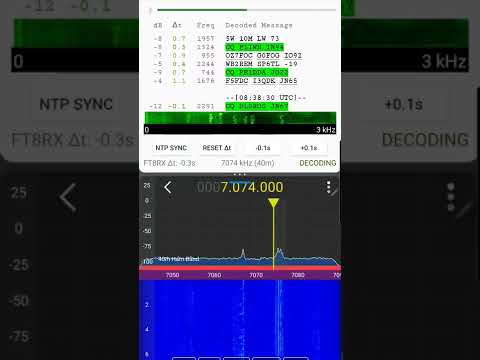This screenshot has width=480, height=360.
Task: Select the yellow tuning marker triangle
Action: 273,203
